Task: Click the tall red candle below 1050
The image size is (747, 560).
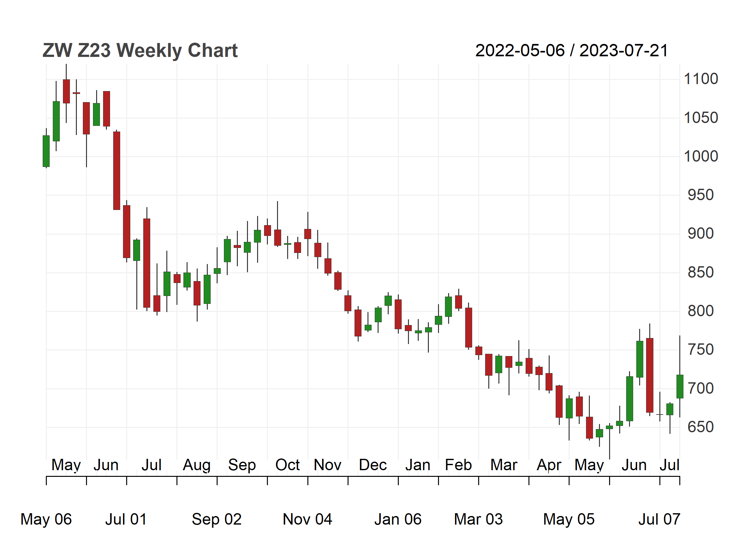Action: (x=116, y=171)
